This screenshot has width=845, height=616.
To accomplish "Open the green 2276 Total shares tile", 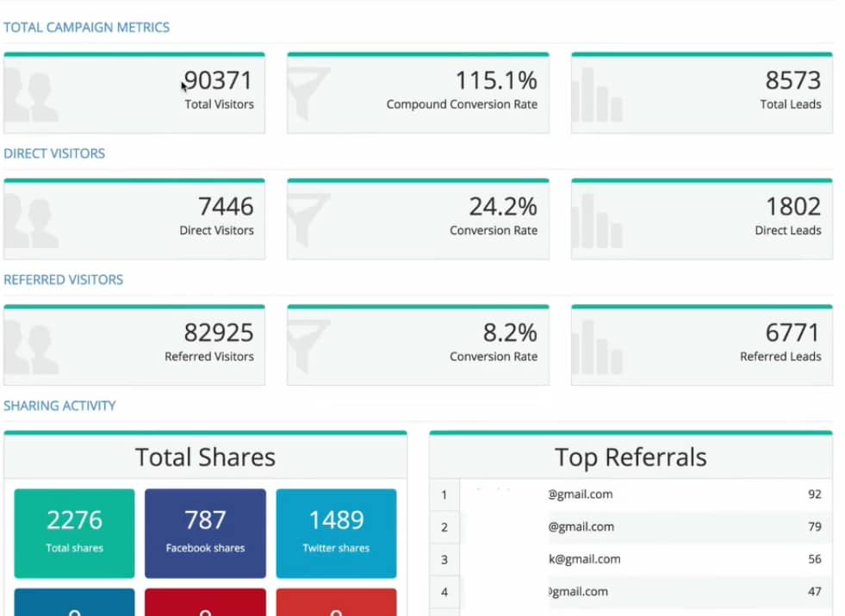I will pos(74,533).
